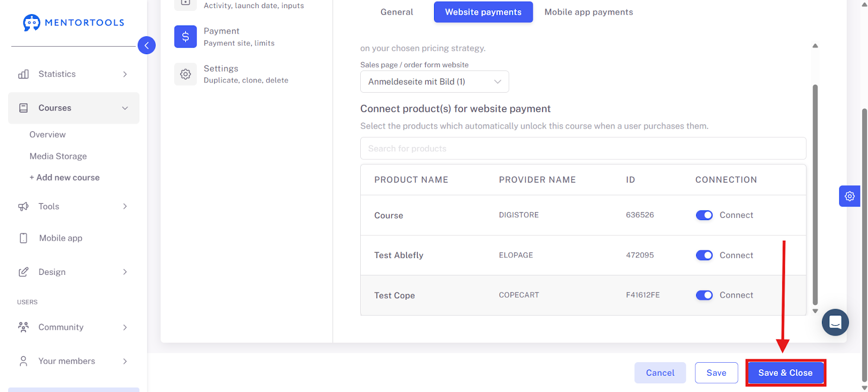The width and height of the screenshot is (868, 392).
Task: Open the chat support bubble
Action: (835, 323)
